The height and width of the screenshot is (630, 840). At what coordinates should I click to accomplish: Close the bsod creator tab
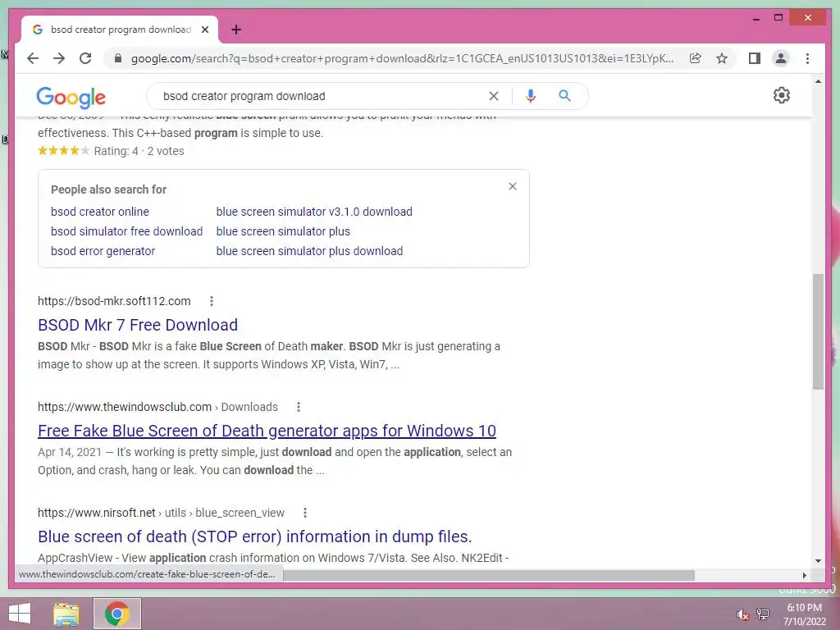(205, 30)
